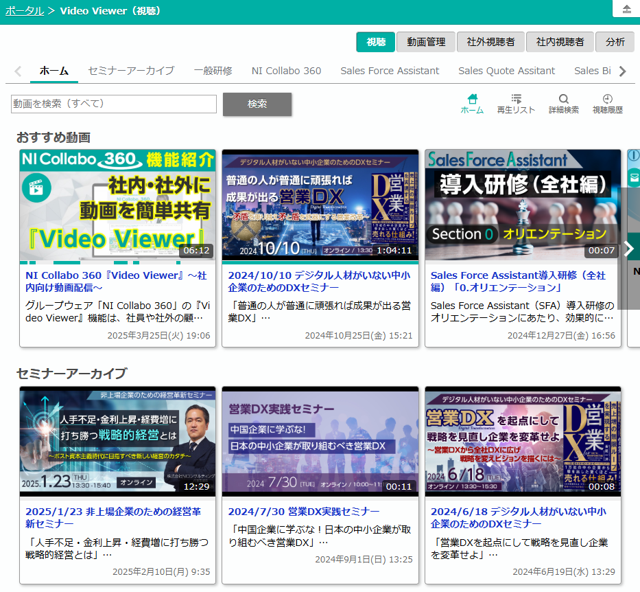Click the 分析 button
Screen dimensions: 640x592
[x=615, y=42]
